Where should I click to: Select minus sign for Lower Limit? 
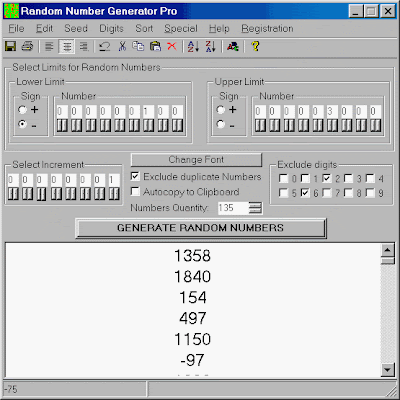click(x=23, y=124)
